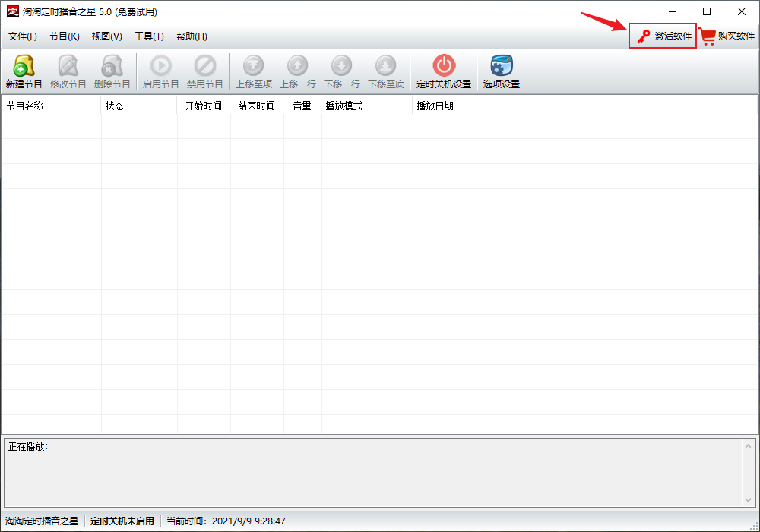Move item to bottom with 下移至底
760x532 pixels.
pos(386,72)
